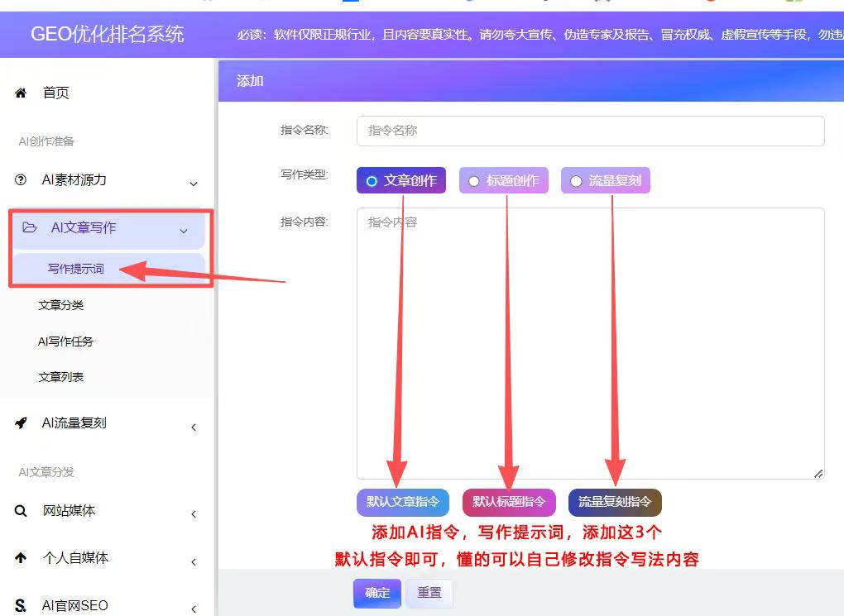
Task: Click the home icon beside 首页
Action: click(20, 93)
